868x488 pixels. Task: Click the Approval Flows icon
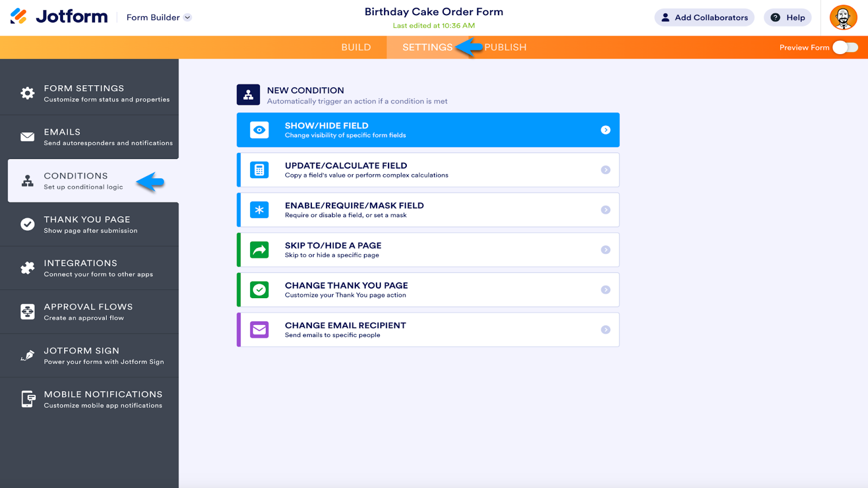pyautogui.click(x=28, y=312)
